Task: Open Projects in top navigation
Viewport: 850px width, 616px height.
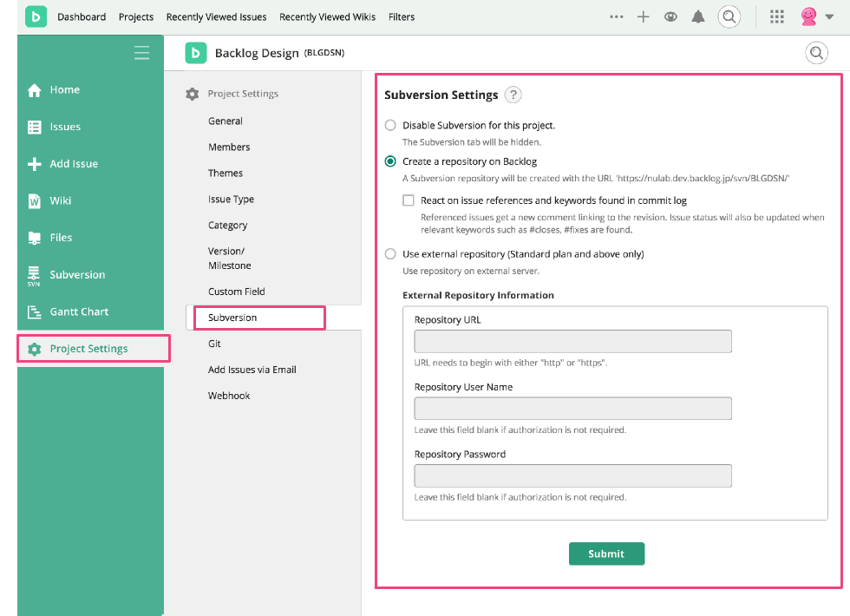Action: click(x=136, y=16)
